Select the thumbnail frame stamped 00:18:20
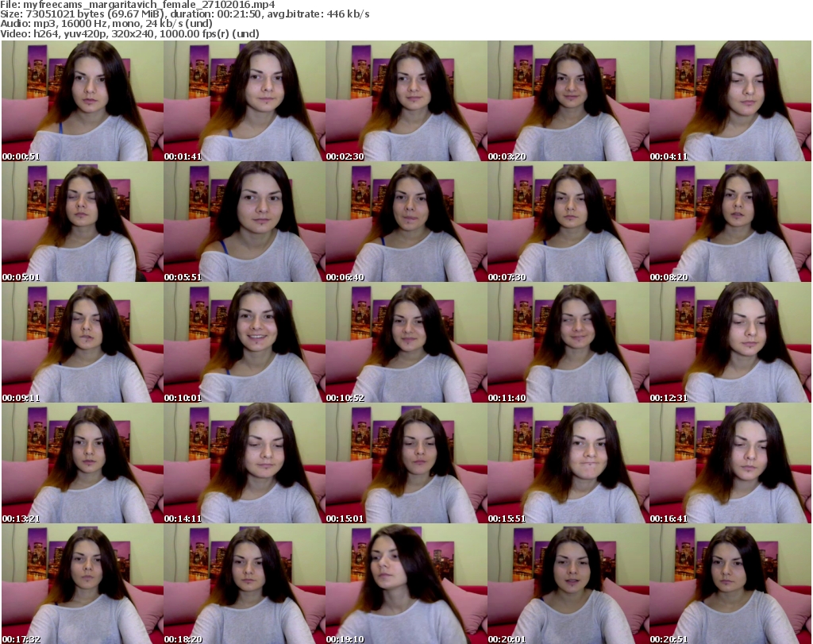813x644 pixels. 245,584
